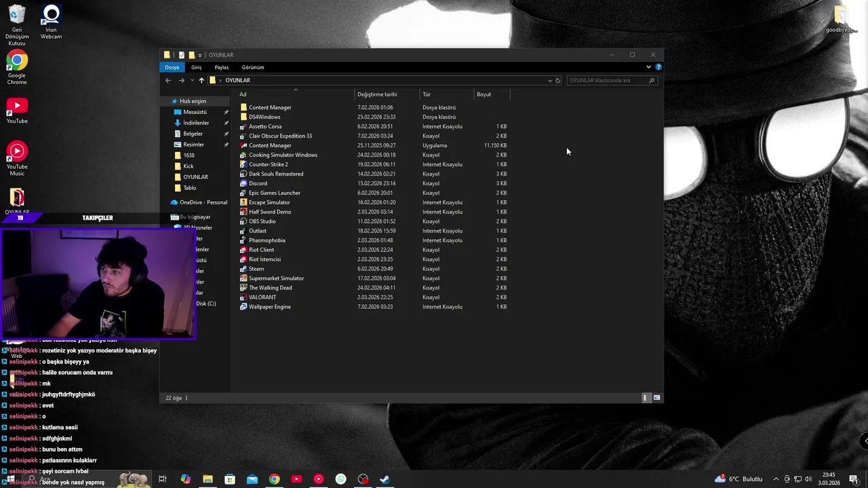868x488 pixels.
Task: Click the OYUNLAR address bar path
Action: pyautogui.click(x=237, y=81)
